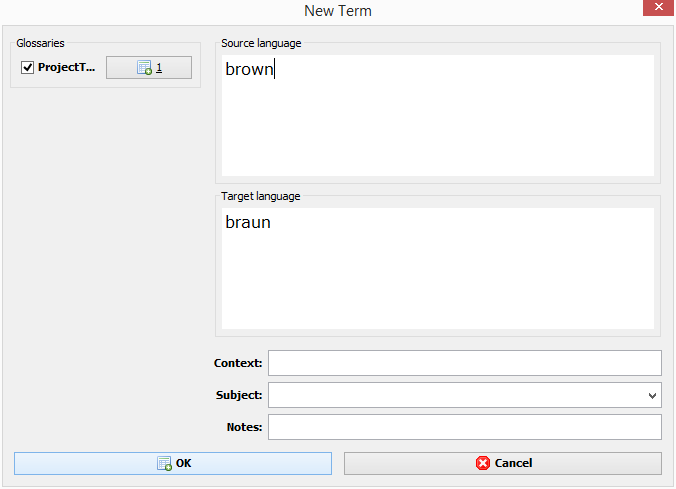Click empty area of Target language box
This screenshot has width=676, height=489.
coord(437,285)
